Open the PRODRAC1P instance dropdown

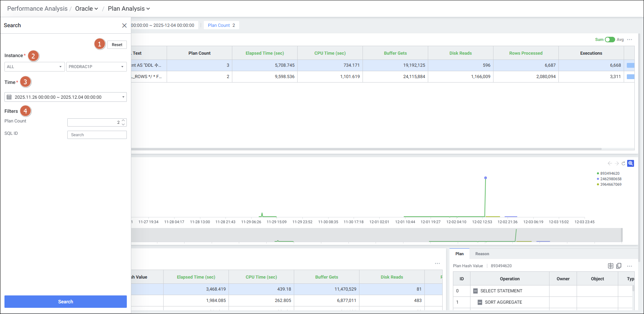[x=96, y=67]
